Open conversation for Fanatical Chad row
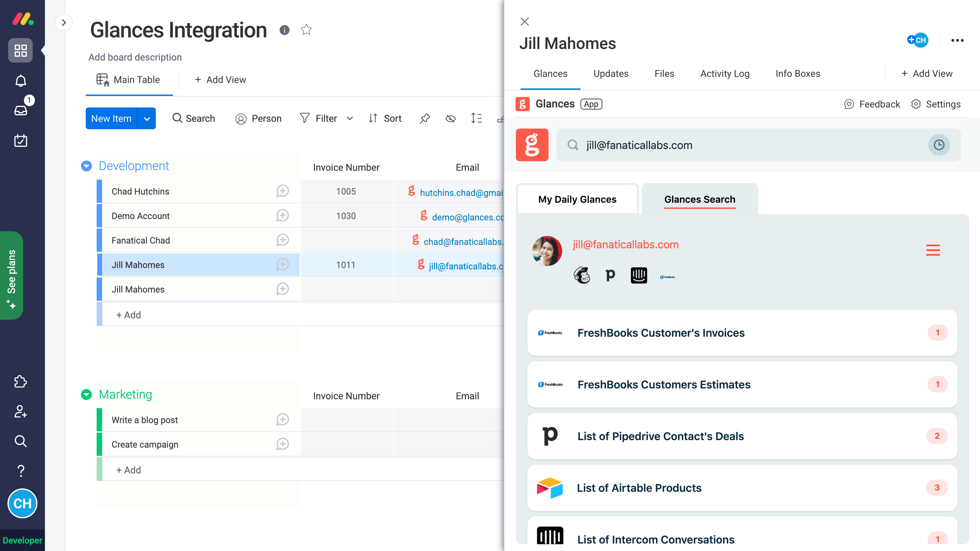Viewport: 980px width, 551px height. [282, 240]
